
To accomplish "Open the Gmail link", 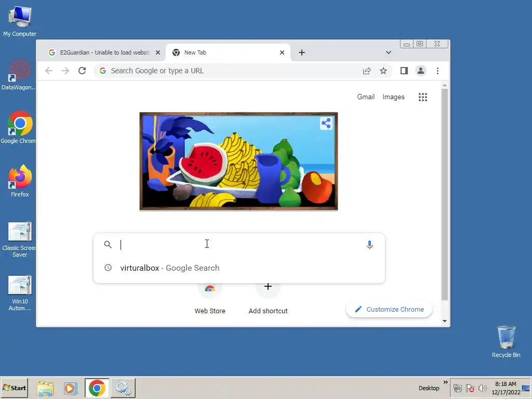I will 366,97.
